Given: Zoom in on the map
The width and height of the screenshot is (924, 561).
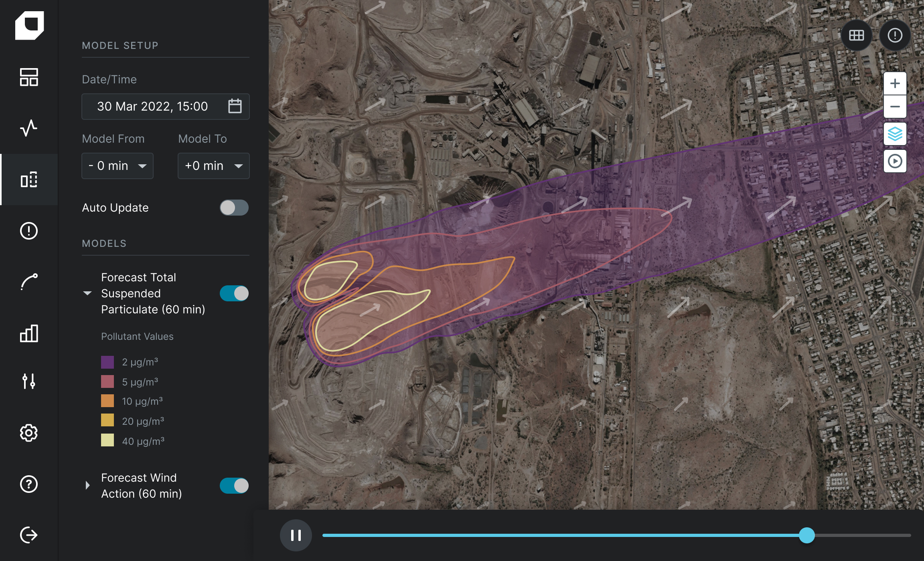Looking at the screenshot, I should pos(895,83).
